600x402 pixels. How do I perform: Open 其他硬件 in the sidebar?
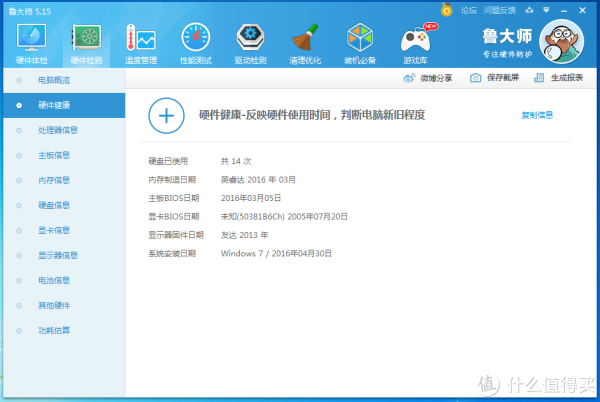[64, 305]
